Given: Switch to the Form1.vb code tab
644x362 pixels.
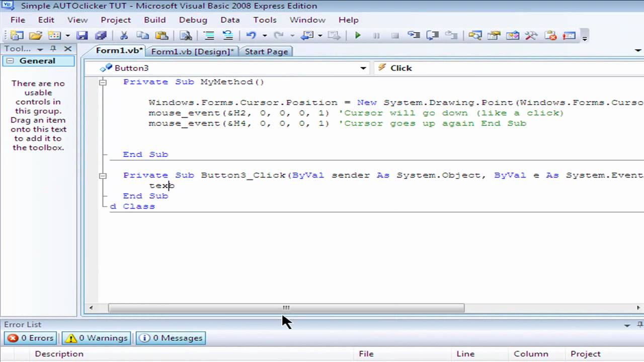Looking at the screenshot, I should (120, 51).
